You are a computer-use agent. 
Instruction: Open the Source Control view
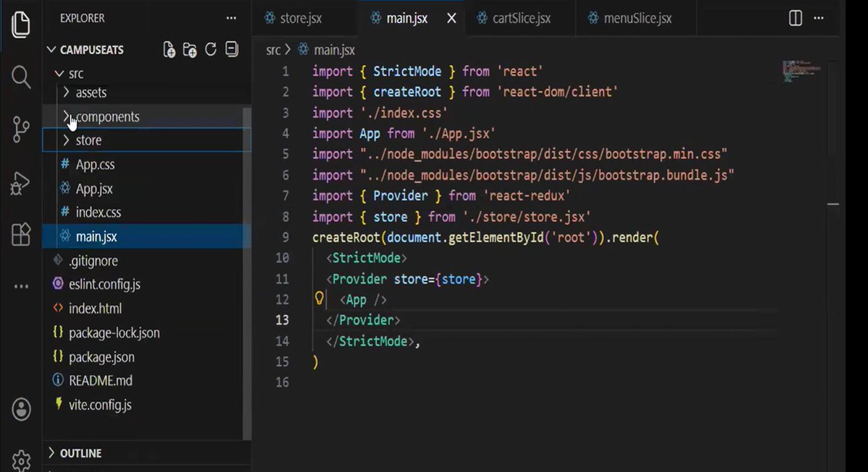pyautogui.click(x=21, y=130)
